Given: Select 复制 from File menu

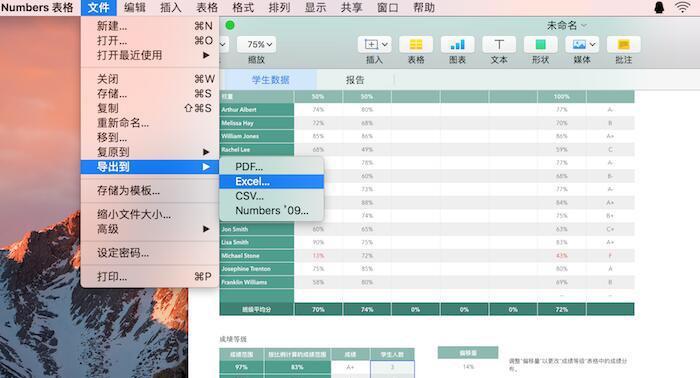Looking at the screenshot, I should click(x=150, y=108).
